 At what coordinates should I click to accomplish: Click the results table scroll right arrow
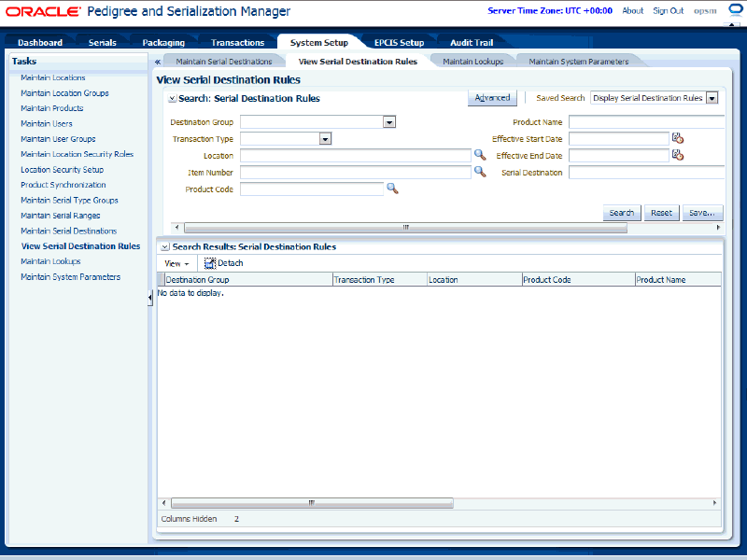click(714, 503)
